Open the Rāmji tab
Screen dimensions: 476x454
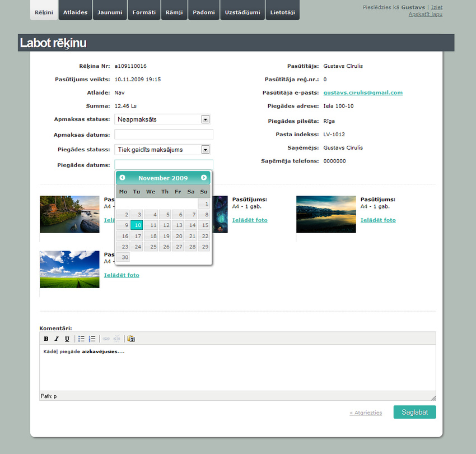point(174,11)
